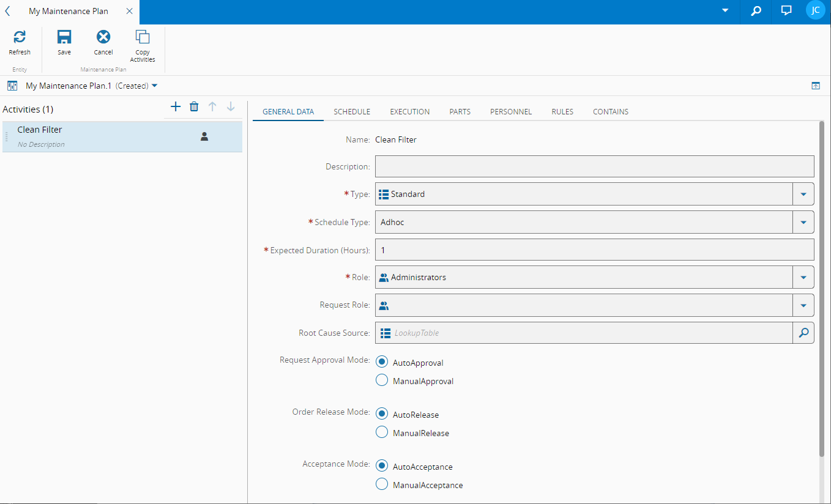The width and height of the screenshot is (831, 504).
Task: Click the Refresh icon in the toolbar
Action: click(x=20, y=38)
